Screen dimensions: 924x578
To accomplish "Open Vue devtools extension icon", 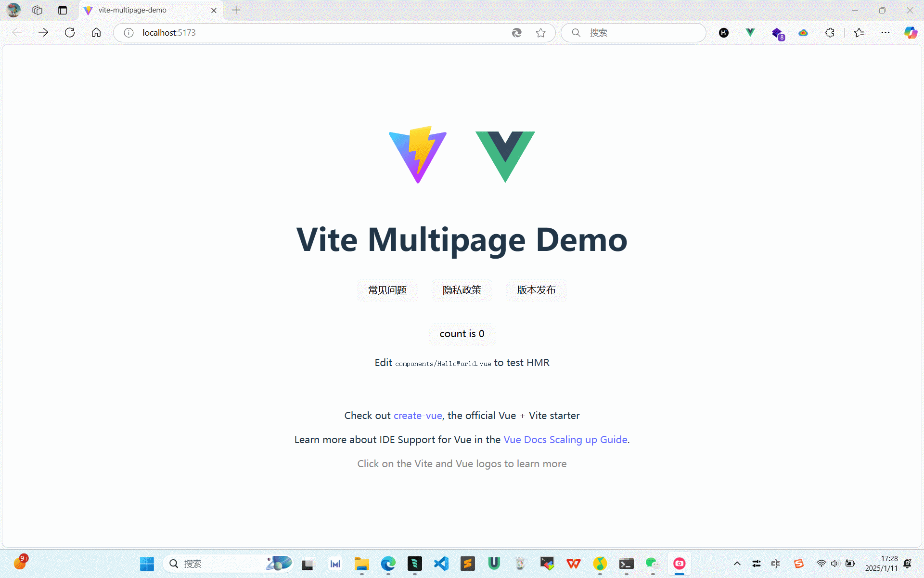I will [750, 33].
